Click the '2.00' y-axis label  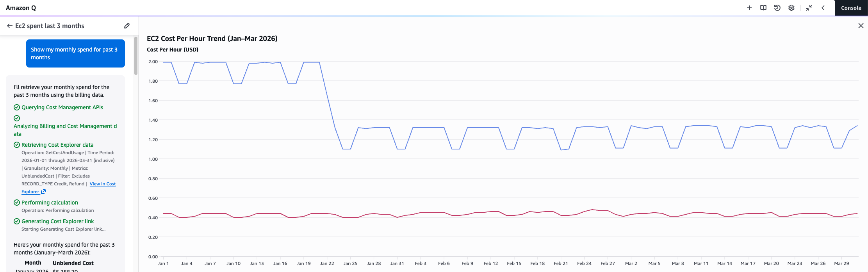coord(153,62)
